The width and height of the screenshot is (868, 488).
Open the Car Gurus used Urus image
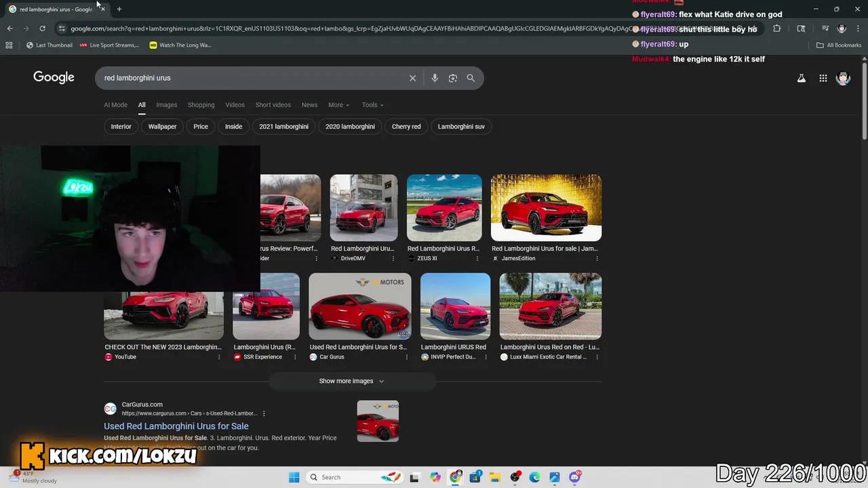pyautogui.click(x=359, y=306)
